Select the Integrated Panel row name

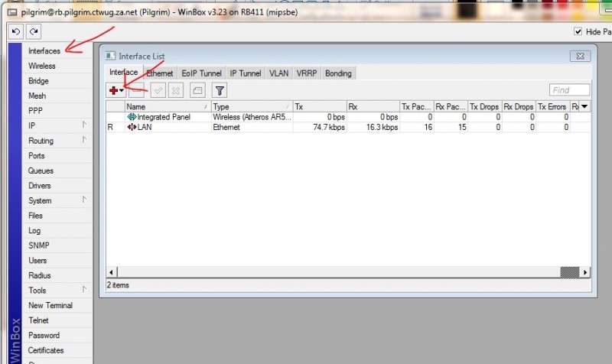164,117
